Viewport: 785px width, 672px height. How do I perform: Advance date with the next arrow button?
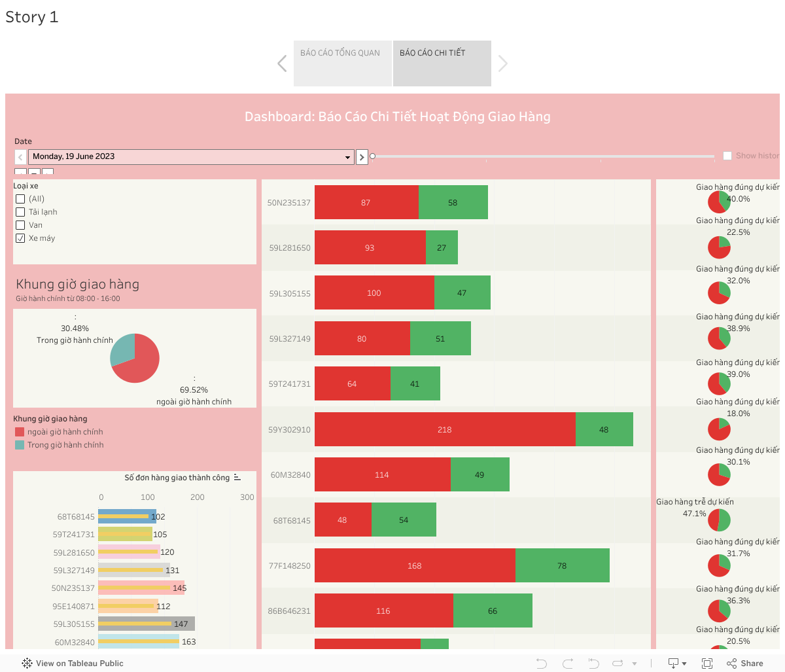[362, 157]
